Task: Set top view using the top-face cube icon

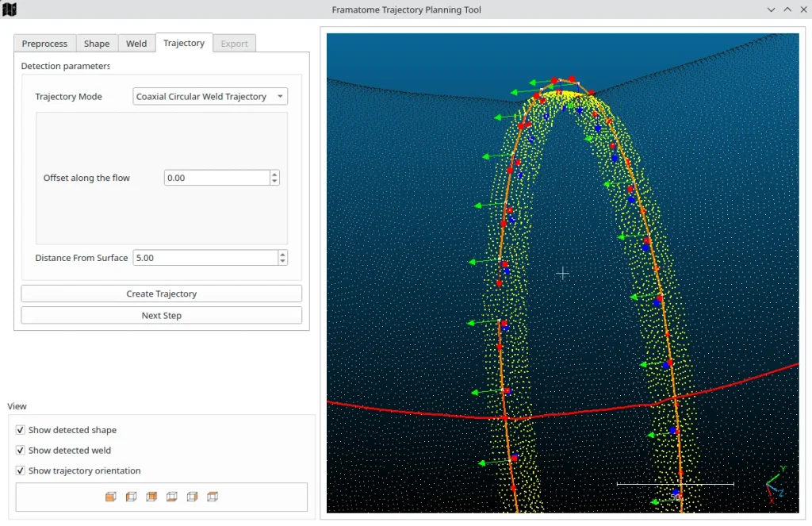Action: [213, 497]
